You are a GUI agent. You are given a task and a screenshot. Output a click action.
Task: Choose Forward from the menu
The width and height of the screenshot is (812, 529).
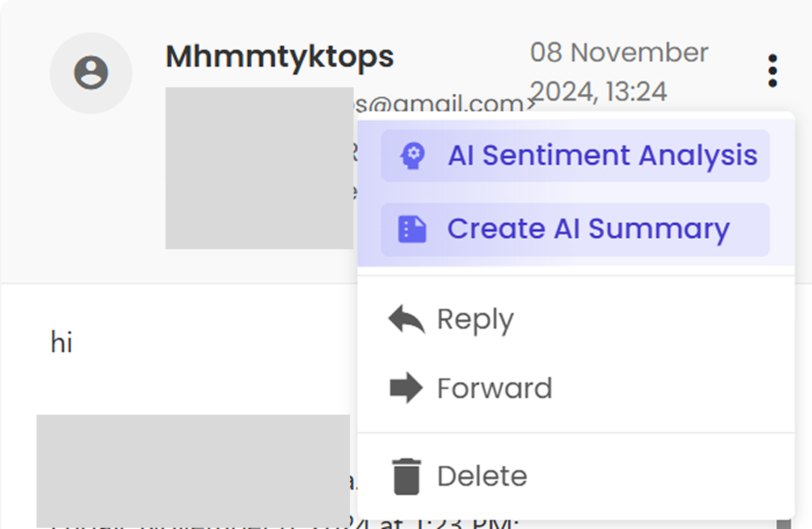coord(575,388)
